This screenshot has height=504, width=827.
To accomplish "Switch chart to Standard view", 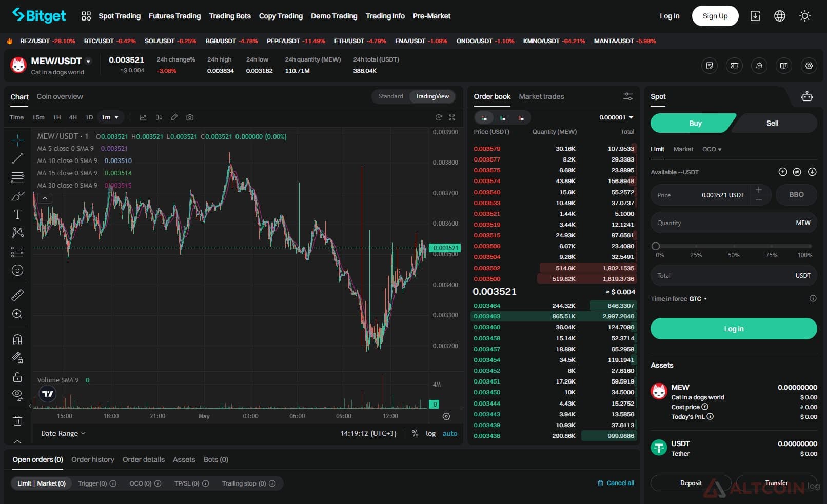I will [390, 96].
